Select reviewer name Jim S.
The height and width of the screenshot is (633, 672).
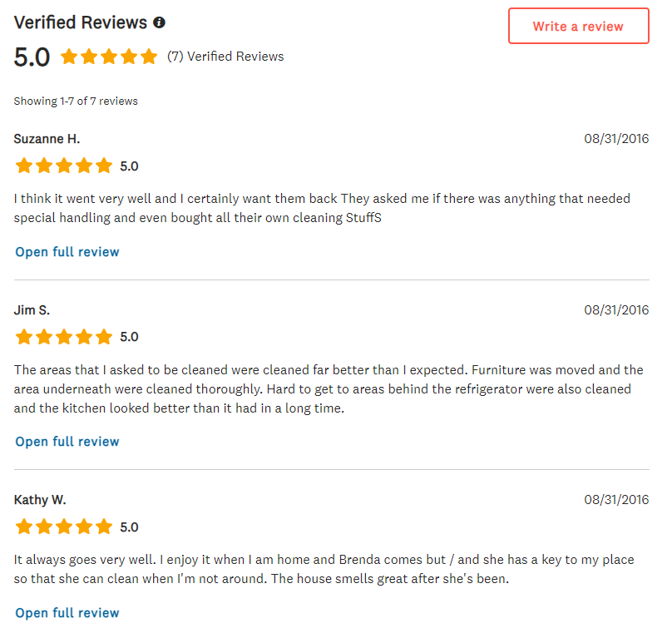(x=32, y=310)
